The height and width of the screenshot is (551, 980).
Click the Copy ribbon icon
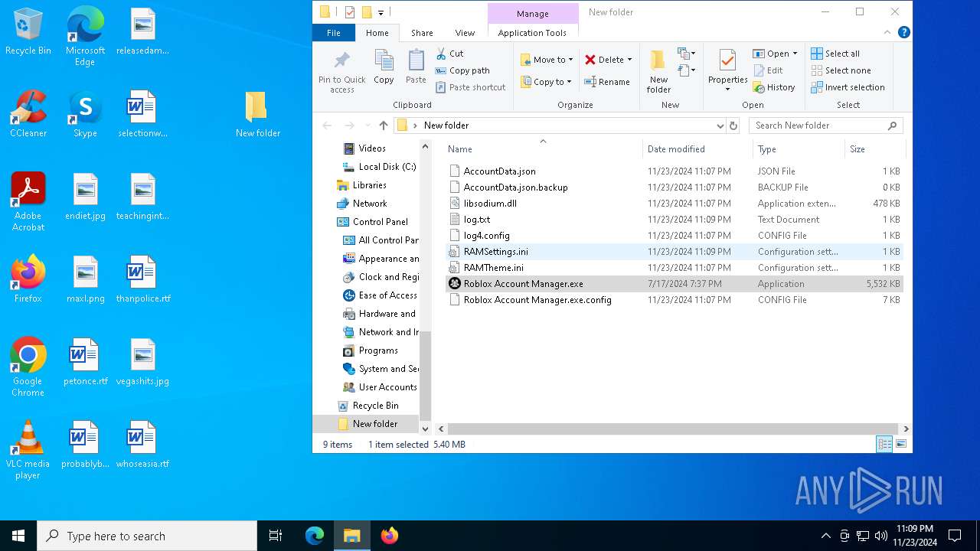pyautogui.click(x=384, y=67)
